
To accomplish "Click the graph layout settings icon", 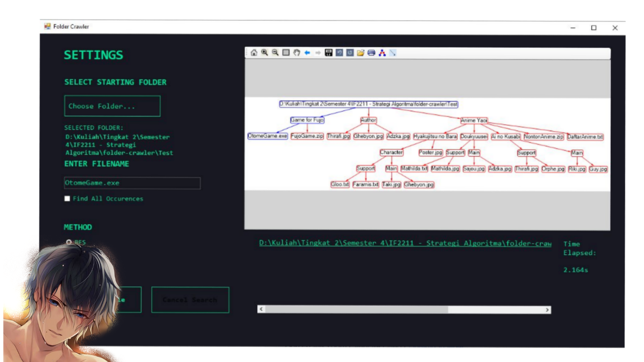I will tap(382, 53).
